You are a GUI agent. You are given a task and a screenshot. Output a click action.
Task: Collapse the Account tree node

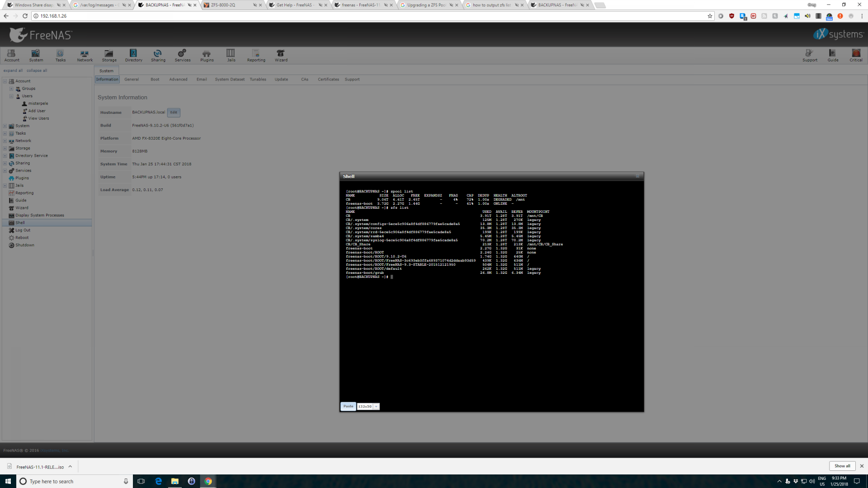click(x=5, y=81)
